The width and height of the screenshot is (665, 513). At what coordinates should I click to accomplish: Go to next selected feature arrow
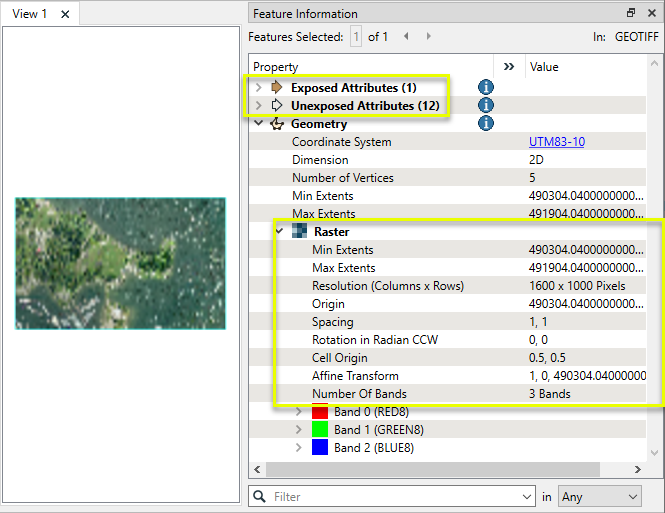point(429,37)
